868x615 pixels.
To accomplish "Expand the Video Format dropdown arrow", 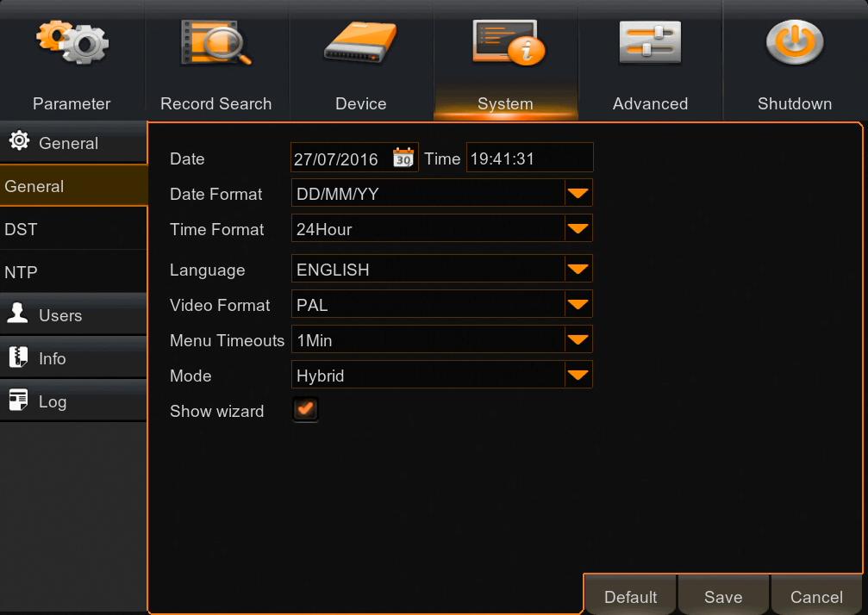I will (x=578, y=304).
